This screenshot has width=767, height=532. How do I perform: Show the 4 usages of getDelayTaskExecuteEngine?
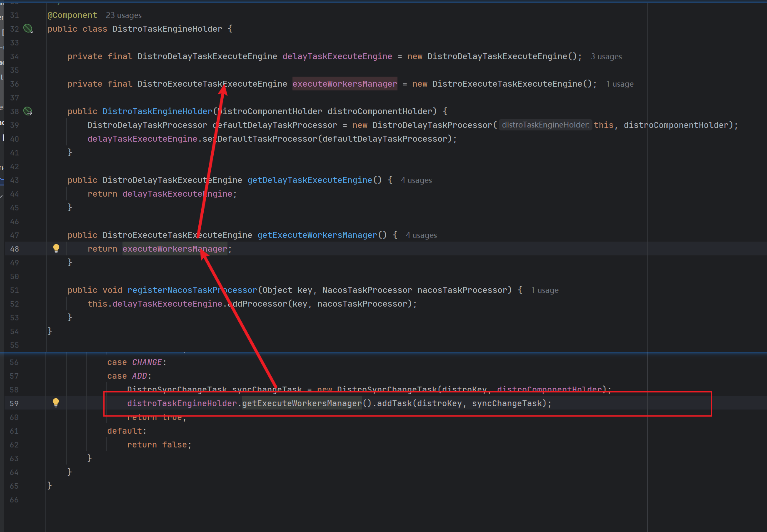click(416, 180)
